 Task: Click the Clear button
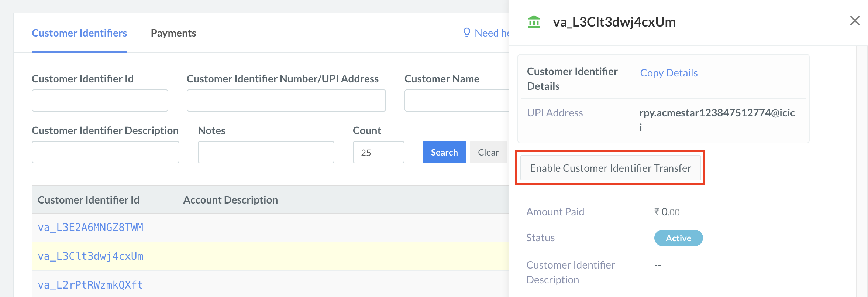point(488,152)
